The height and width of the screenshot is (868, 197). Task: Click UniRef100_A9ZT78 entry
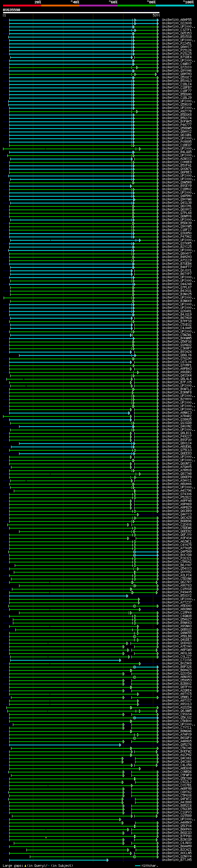[177, 111]
